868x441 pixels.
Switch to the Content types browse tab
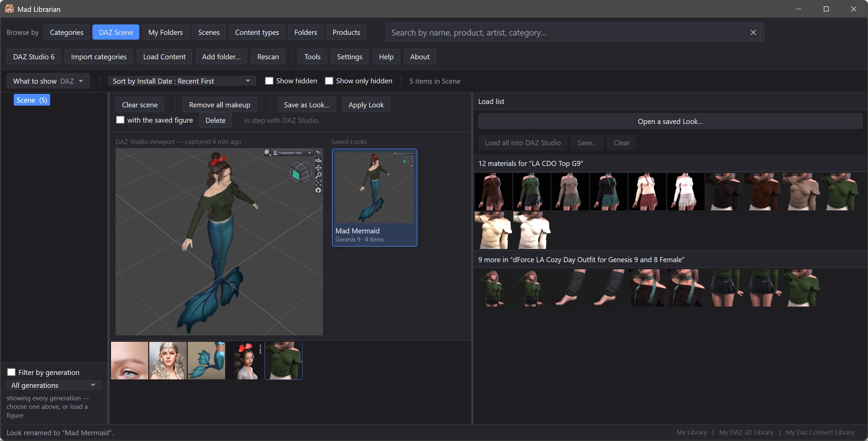pos(257,32)
